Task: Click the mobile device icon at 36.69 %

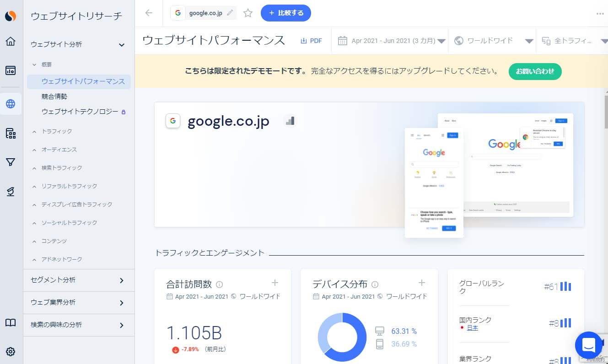Action: click(379, 344)
